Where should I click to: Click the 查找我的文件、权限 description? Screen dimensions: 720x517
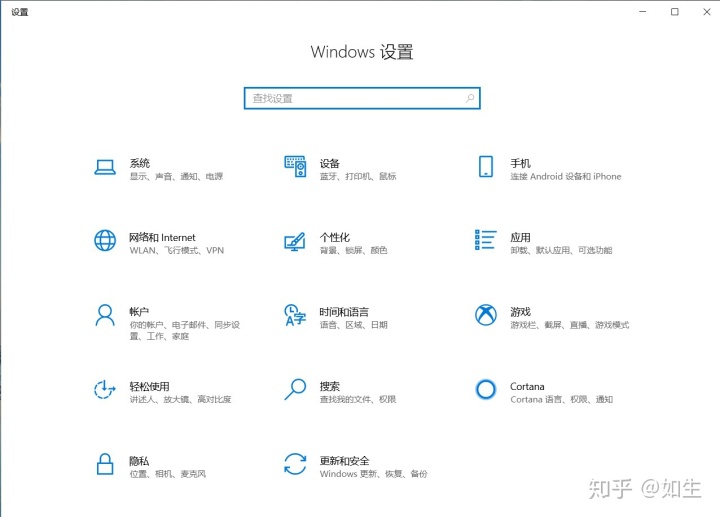[x=358, y=399]
